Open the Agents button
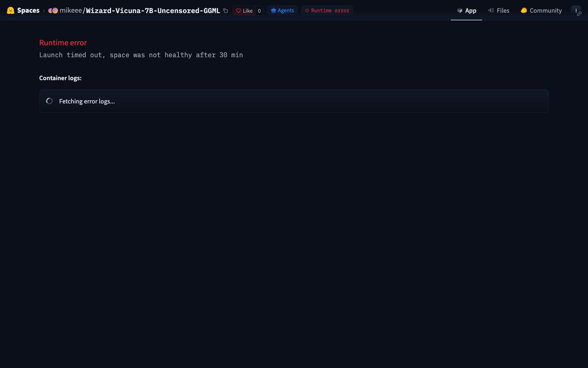Viewport: 588px width, 368px height. (283, 11)
